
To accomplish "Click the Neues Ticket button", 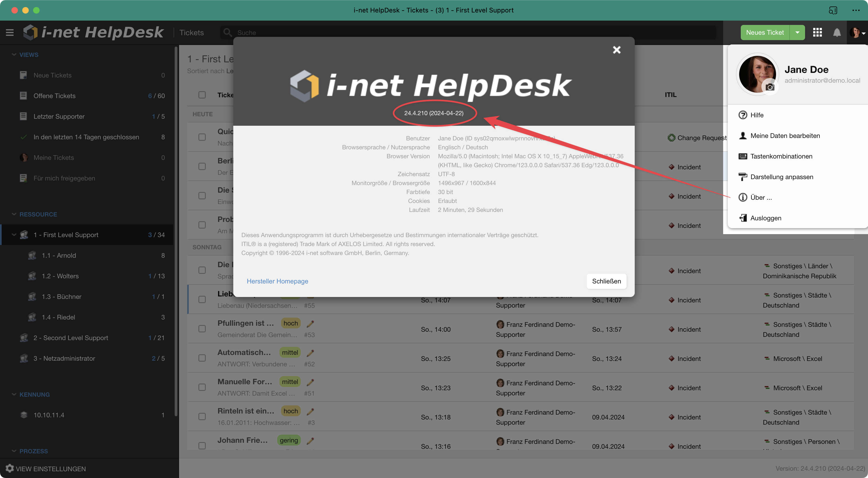I will (765, 33).
